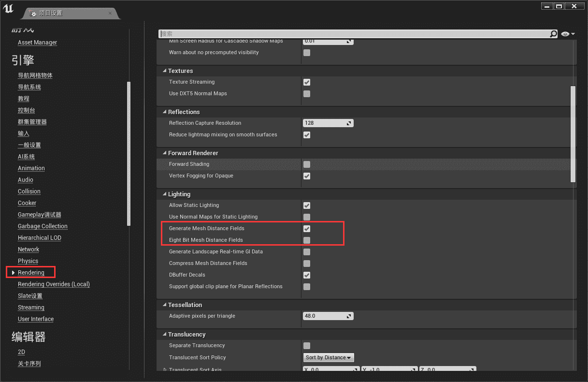588x382 pixels.
Task: Collapse the Textures section header
Action: tap(165, 71)
